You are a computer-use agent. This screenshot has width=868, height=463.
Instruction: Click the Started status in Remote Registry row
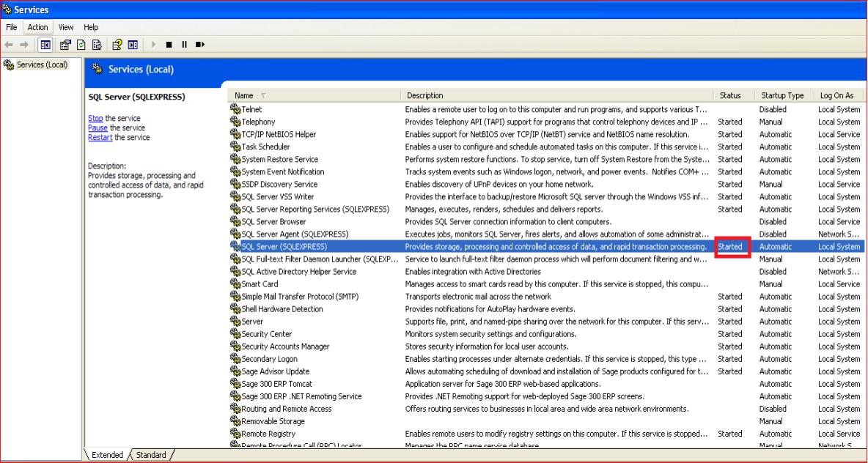(729, 434)
